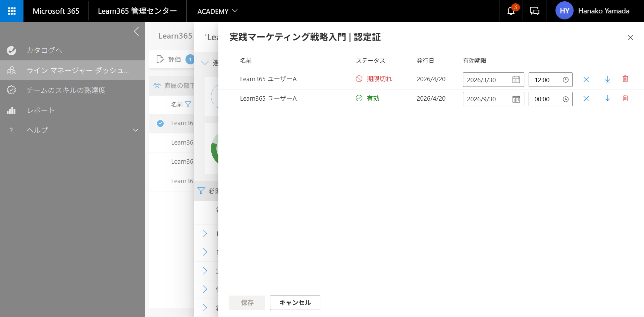644x317 pixels.
Task: Click the キャンセル button
Action: coord(295,303)
